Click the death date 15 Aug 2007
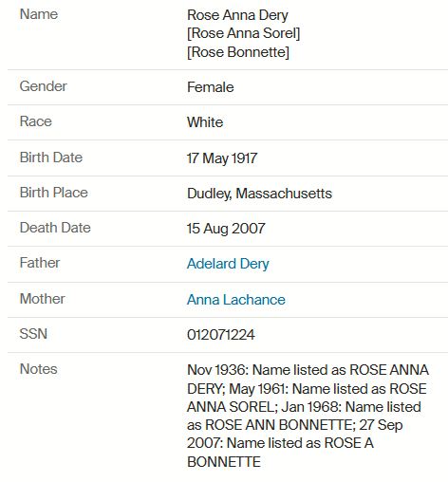The width and height of the screenshot is (448, 482). coord(226,229)
